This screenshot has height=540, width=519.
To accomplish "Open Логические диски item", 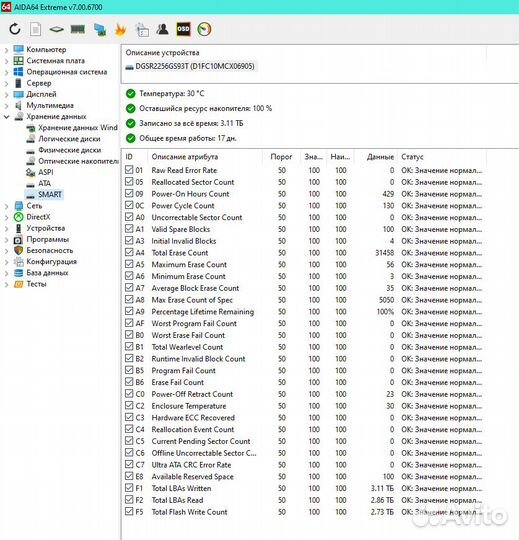I will coord(69,139).
